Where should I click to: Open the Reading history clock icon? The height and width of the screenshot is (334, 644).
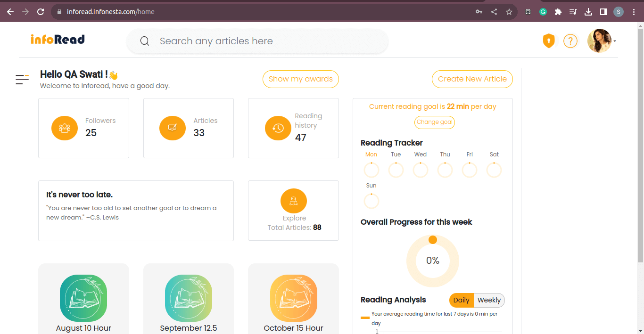click(278, 128)
